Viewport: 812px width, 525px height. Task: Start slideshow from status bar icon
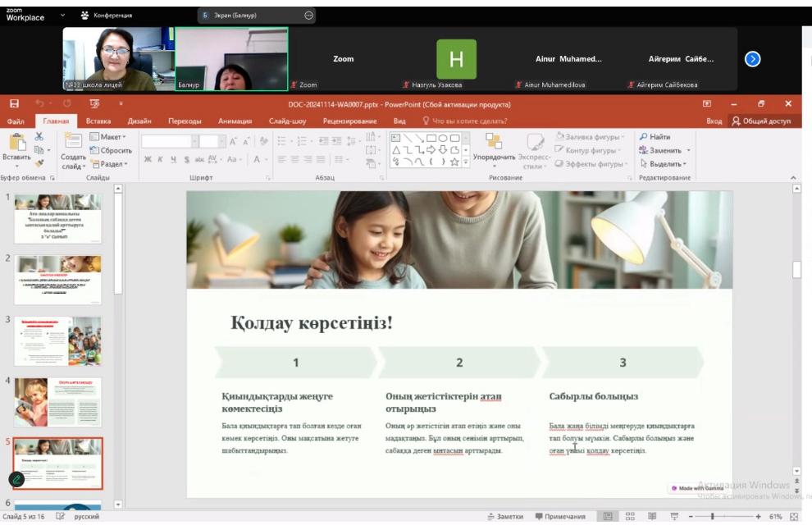click(x=674, y=517)
